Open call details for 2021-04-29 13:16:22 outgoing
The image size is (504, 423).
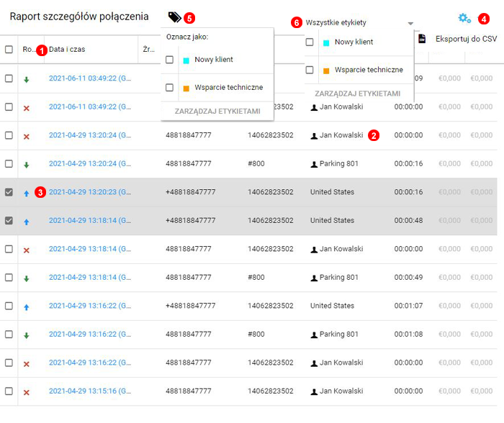(89, 306)
